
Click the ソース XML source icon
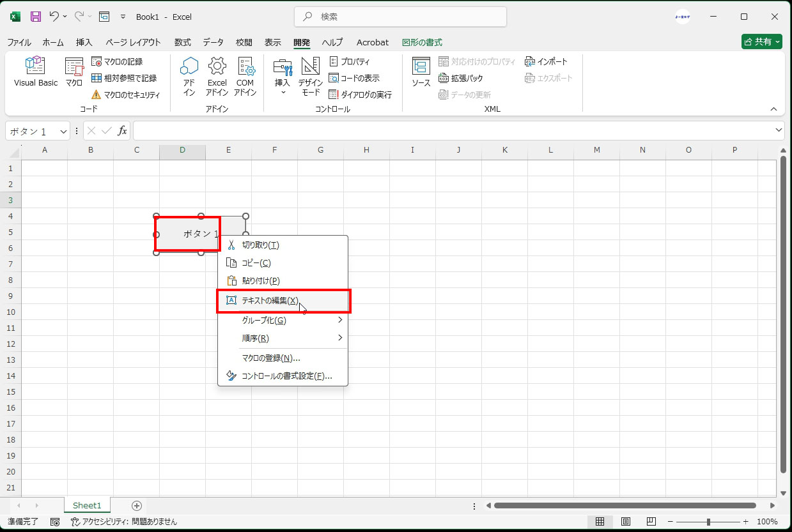click(x=421, y=71)
